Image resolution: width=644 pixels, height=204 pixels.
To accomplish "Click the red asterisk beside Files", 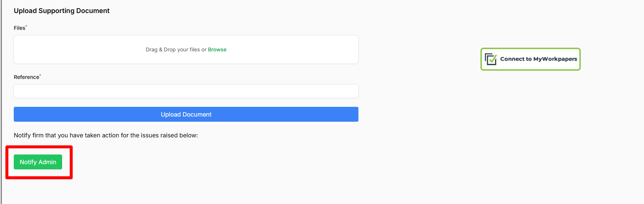I will [x=26, y=26].
